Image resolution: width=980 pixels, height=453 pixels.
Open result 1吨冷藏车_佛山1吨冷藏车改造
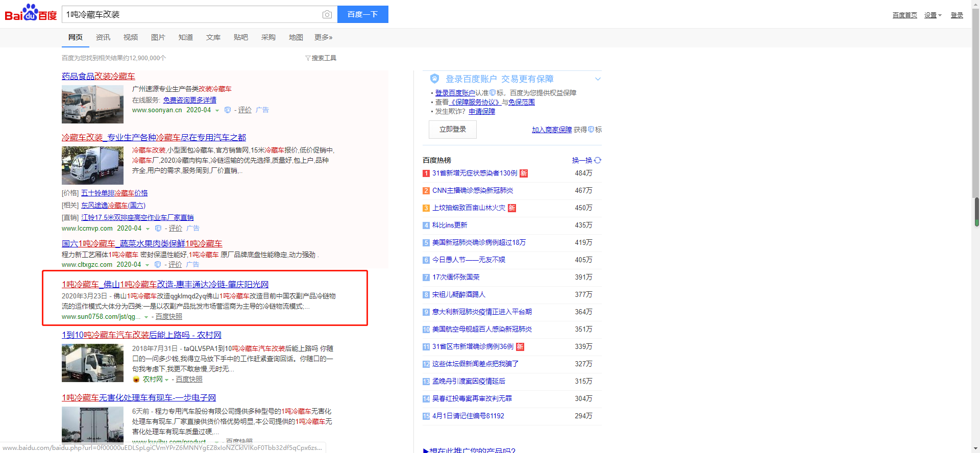[165, 284]
